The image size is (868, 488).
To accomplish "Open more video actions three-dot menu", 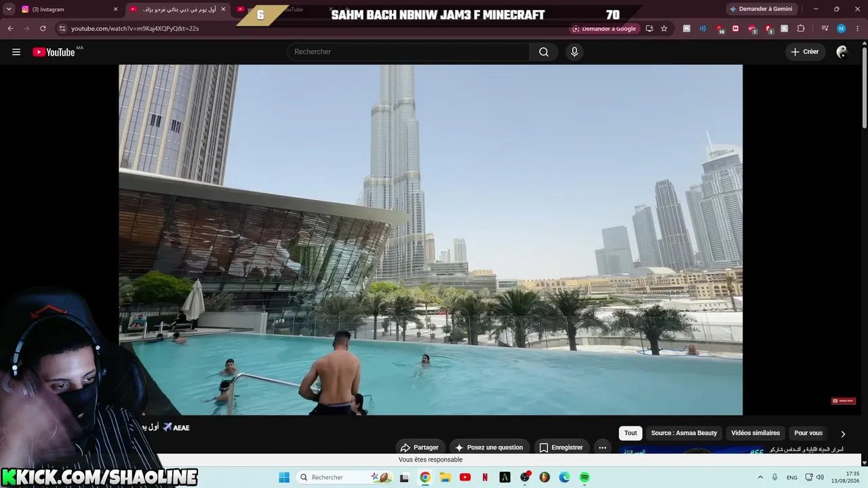I will click(602, 447).
